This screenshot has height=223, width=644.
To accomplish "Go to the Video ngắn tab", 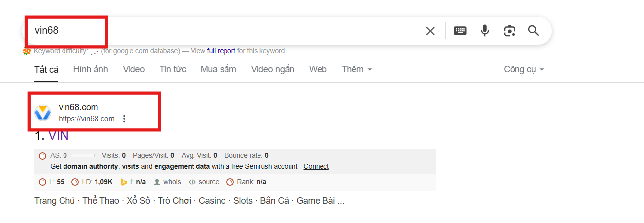I will [x=272, y=69].
